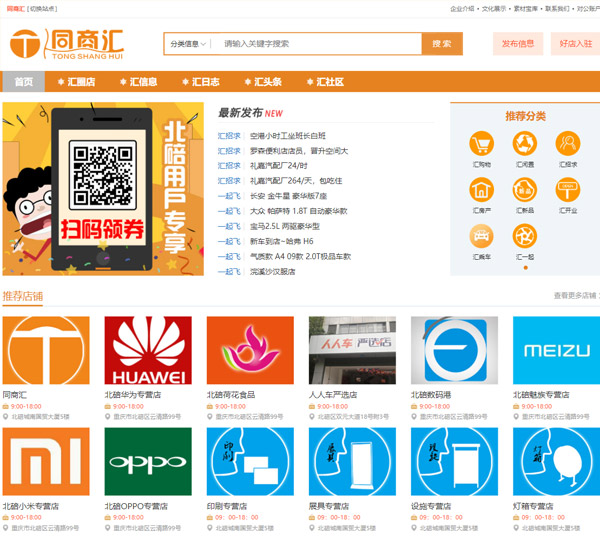This screenshot has height=540, width=600.
Task: Open the 展具专营店 display stand logo tile
Action: (x=352, y=462)
